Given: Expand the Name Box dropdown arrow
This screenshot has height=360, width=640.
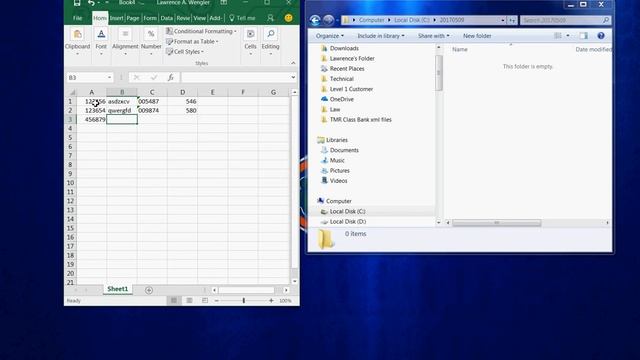Looking at the screenshot, I should click(x=109, y=78).
